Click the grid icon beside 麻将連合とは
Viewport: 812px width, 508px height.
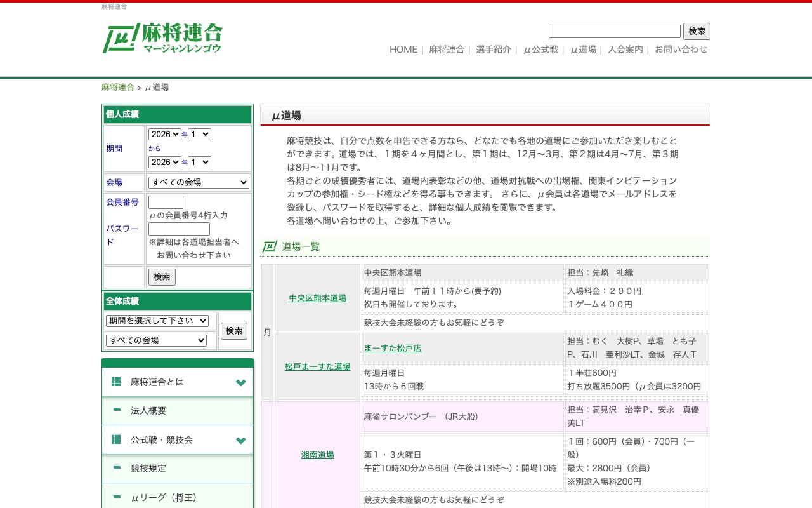tap(116, 382)
